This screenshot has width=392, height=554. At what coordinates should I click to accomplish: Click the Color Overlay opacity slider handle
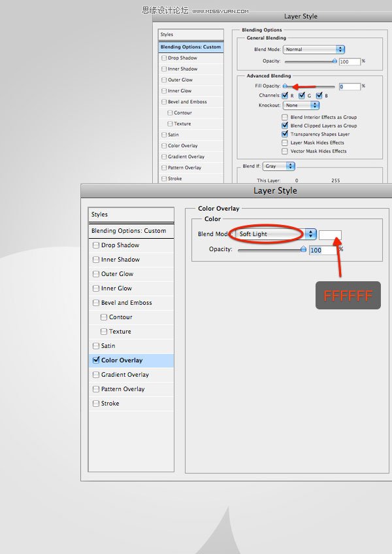pyautogui.click(x=303, y=249)
